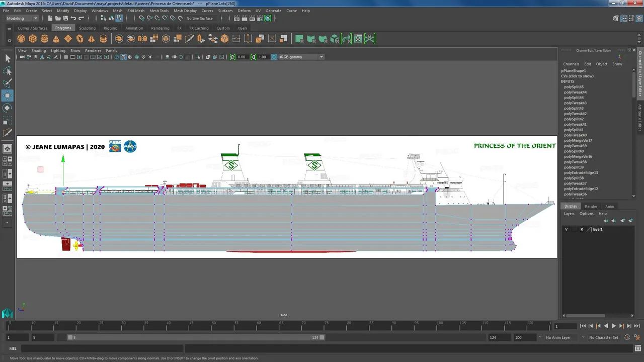
Task: Switch to the Sculpting shelf tab
Action: point(87,28)
